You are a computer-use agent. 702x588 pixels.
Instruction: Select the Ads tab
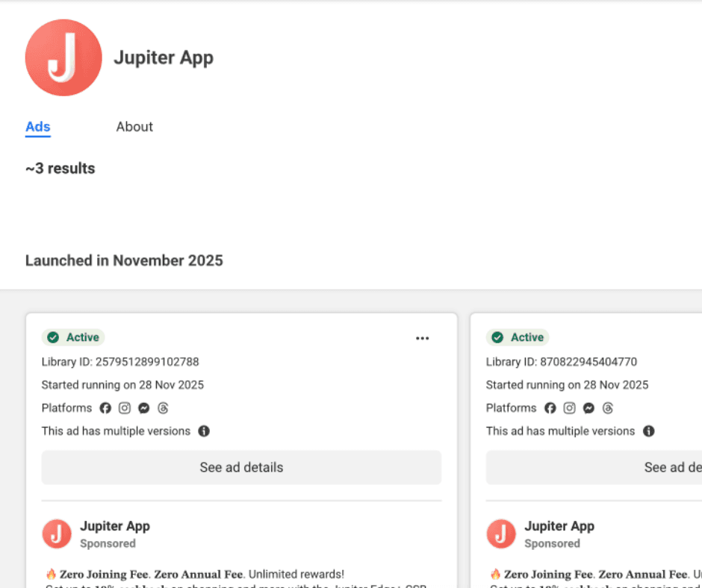click(x=37, y=127)
